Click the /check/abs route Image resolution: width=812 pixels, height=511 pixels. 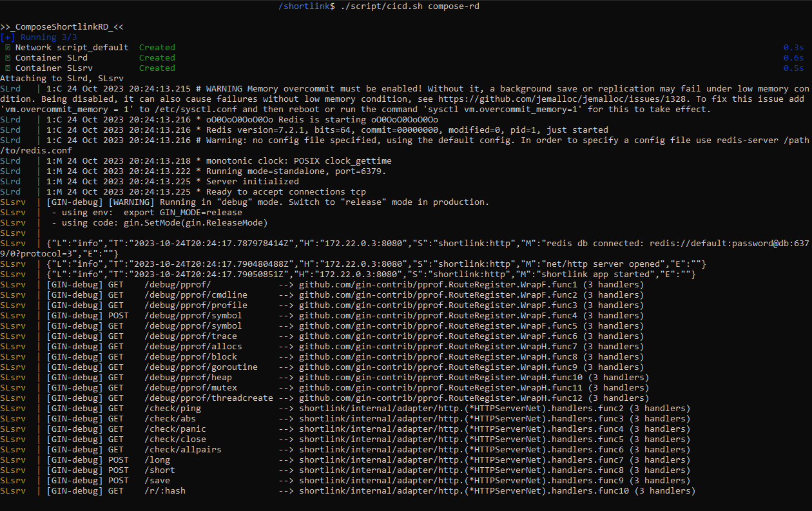click(170, 419)
